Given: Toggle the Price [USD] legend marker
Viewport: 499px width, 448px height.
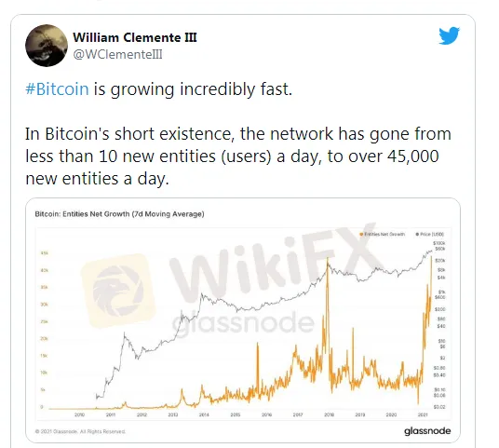Looking at the screenshot, I should [x=417, y=235].
